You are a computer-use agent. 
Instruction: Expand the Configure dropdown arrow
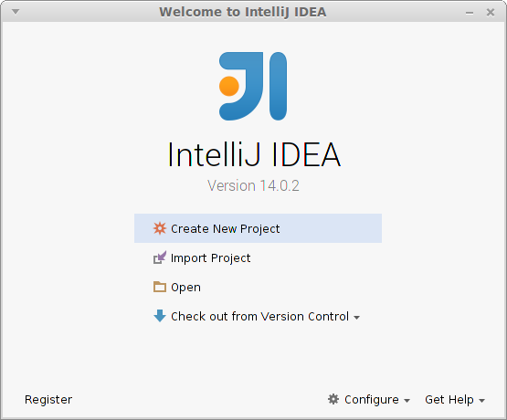coord(407,401)
